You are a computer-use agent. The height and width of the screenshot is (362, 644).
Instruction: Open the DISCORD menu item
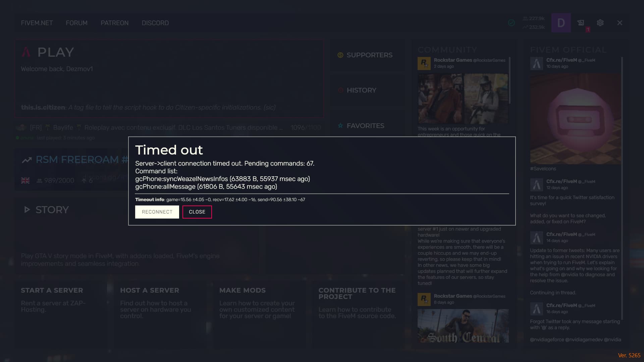click(155, 23)
